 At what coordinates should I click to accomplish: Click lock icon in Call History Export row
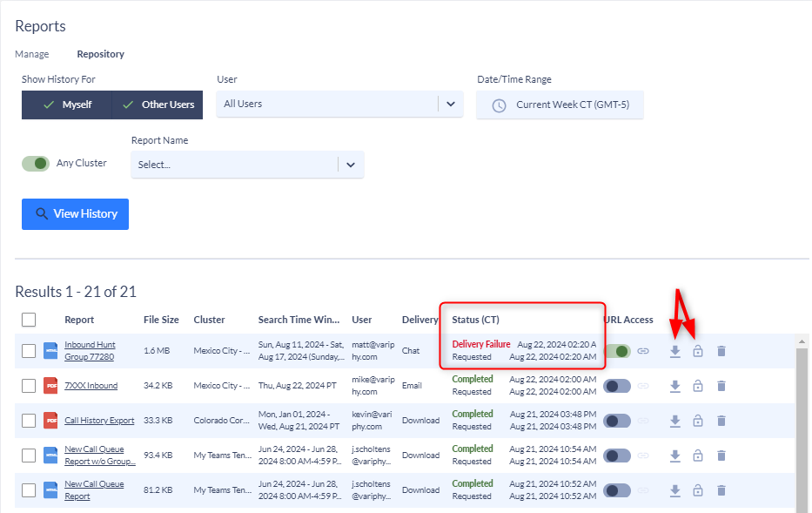698,421
